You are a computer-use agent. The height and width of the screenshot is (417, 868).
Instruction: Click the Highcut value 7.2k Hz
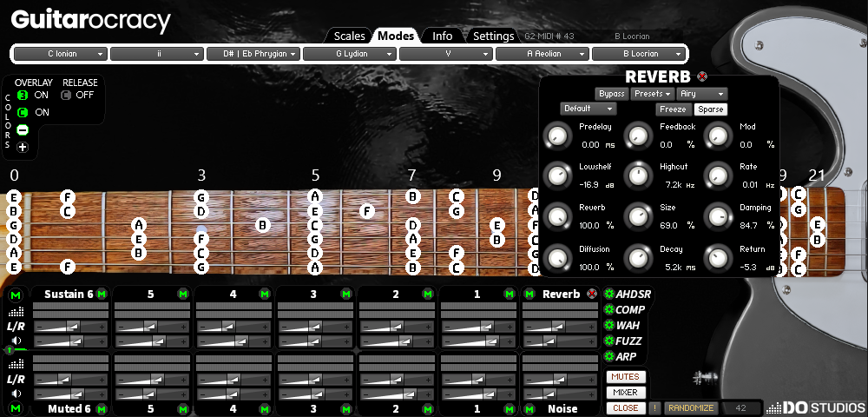[x=680, y=186]
